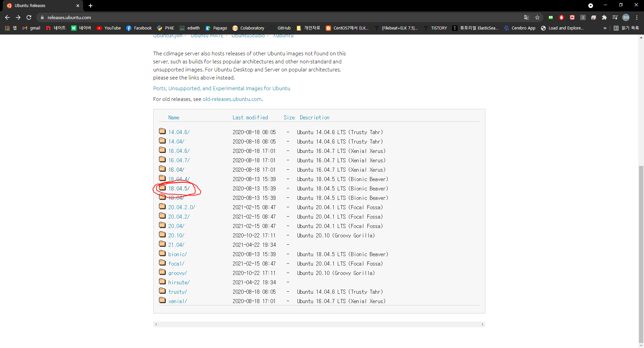The height and width of the screenshot is (348, 644).
Task: Open the CentOS7 ELK bookmark
Action: (347, 28)
